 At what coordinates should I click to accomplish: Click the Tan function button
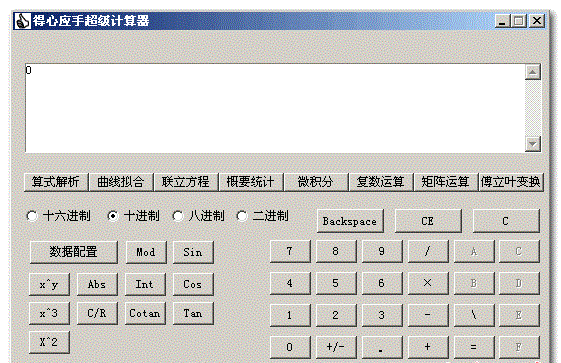click(193, 313)
